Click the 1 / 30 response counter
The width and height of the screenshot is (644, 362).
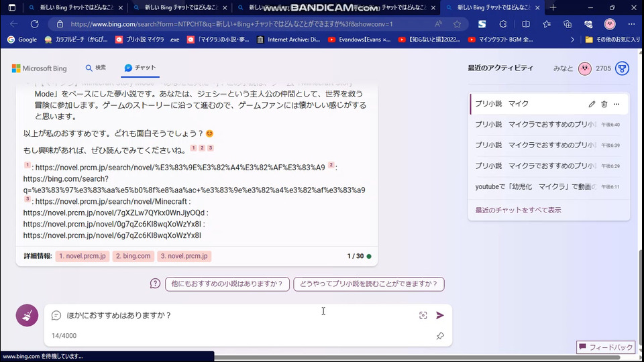pyautogui.click(x=356, y=256)
